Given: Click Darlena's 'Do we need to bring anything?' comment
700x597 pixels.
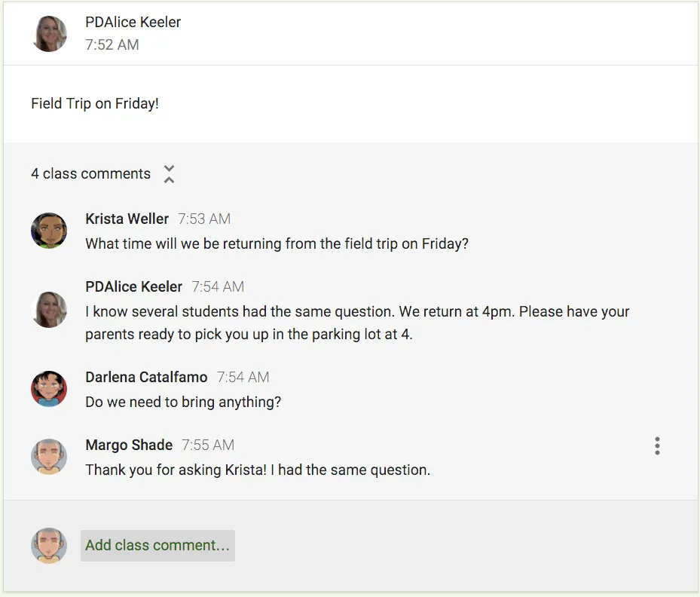Looking at the screenshot, I should [183, 403].
